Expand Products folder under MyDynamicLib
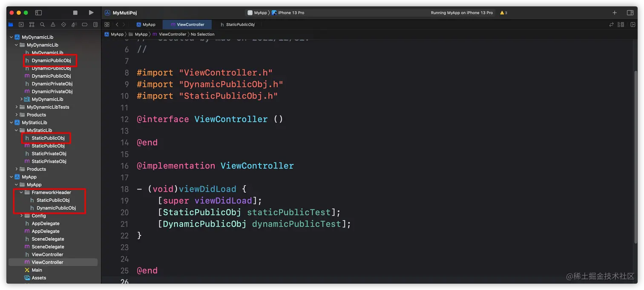This screenshot has height=290, width=644. coord(17,115)
